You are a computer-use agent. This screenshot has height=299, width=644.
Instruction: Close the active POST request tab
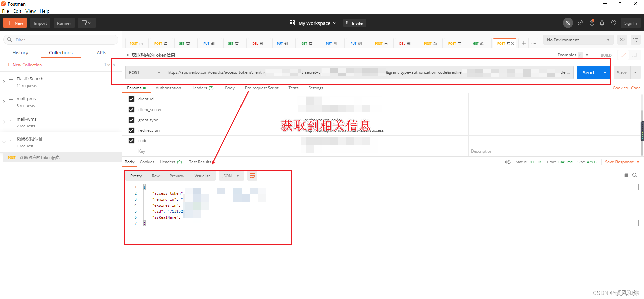point(512,43)
